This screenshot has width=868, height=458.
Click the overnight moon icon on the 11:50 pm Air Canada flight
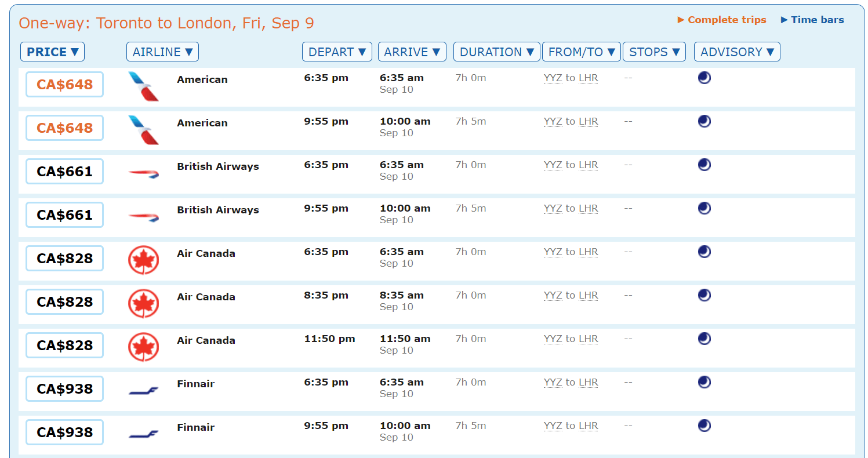[704, 339]
